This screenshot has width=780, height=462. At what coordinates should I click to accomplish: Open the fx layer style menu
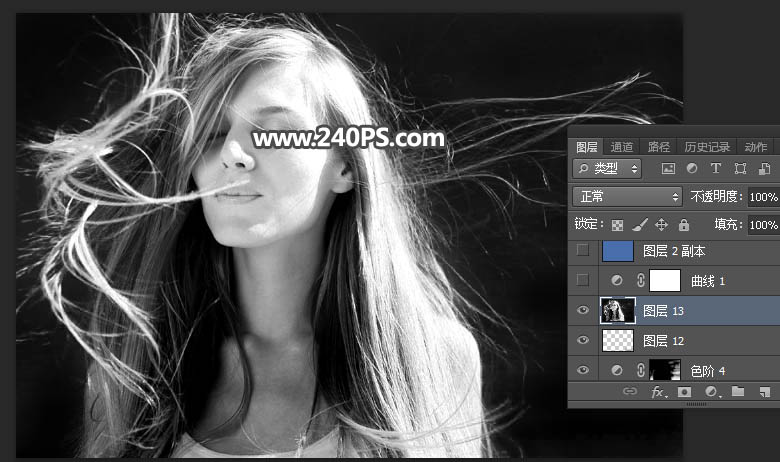[x=659, y=392]
